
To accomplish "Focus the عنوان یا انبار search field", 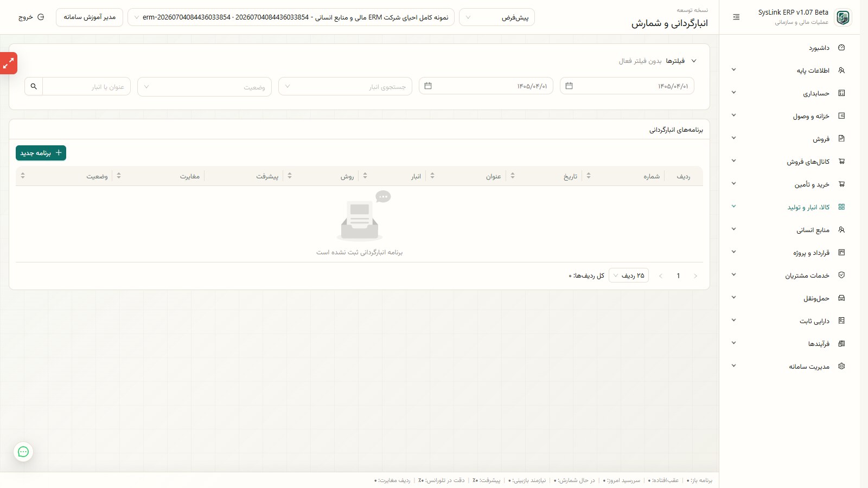I will 87,87.
